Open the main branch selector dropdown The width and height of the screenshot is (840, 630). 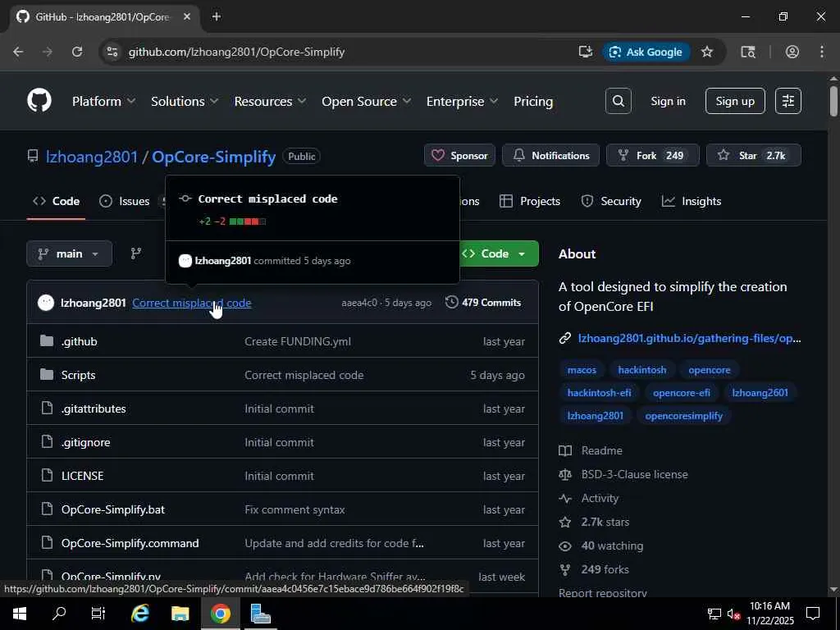(x=69, y=253)
